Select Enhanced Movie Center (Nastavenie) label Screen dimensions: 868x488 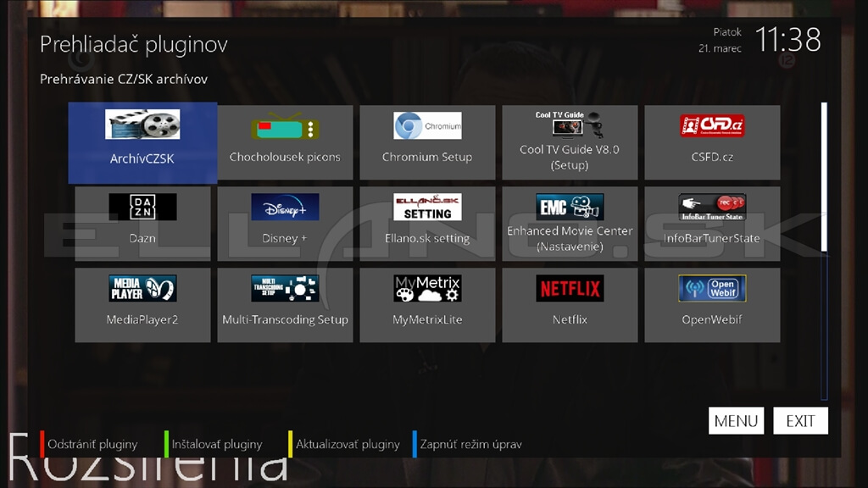[570, 238]
